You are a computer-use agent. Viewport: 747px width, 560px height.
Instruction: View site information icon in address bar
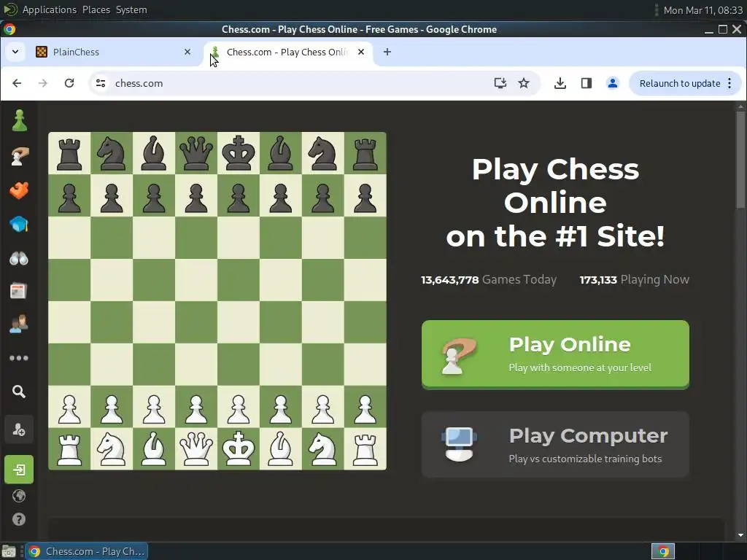point(101,83)
